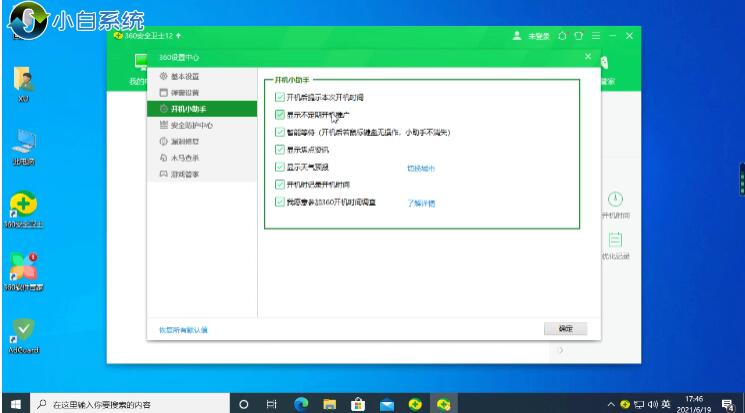Click the 未登录 account icon

coord(517,36)
